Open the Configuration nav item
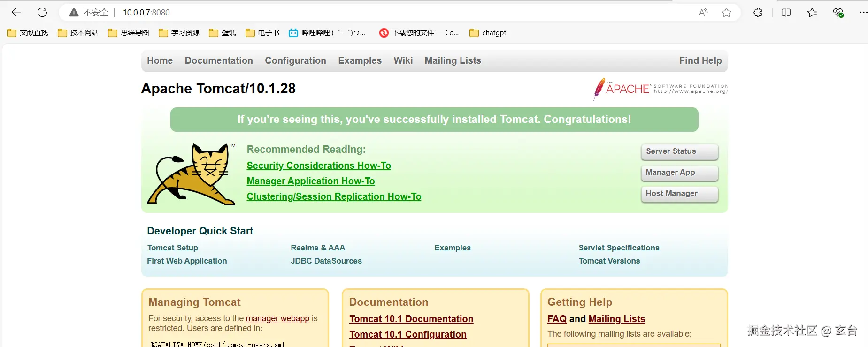Image resolution: width=868 pixels, height=347 pixels. click(x=295, y=60)
